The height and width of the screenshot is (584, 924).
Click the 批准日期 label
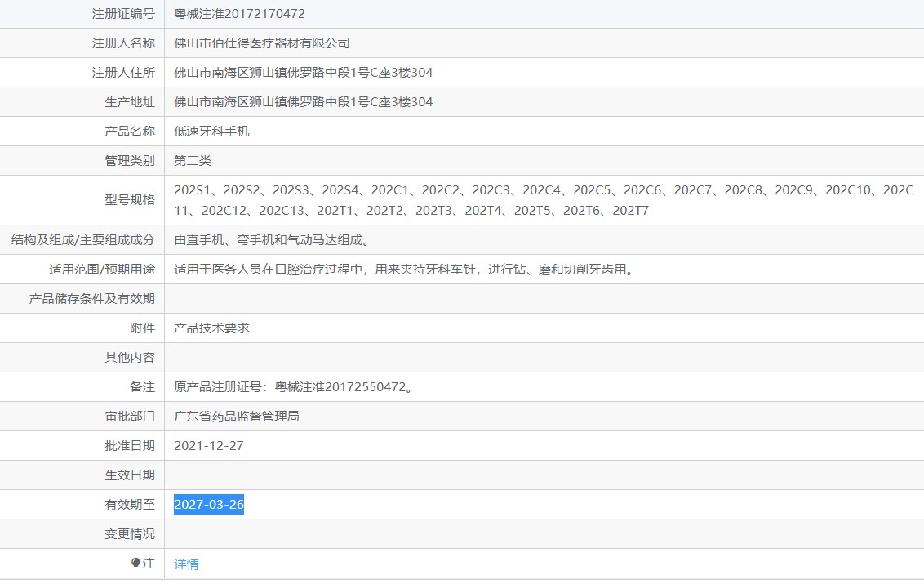point(130,446)
